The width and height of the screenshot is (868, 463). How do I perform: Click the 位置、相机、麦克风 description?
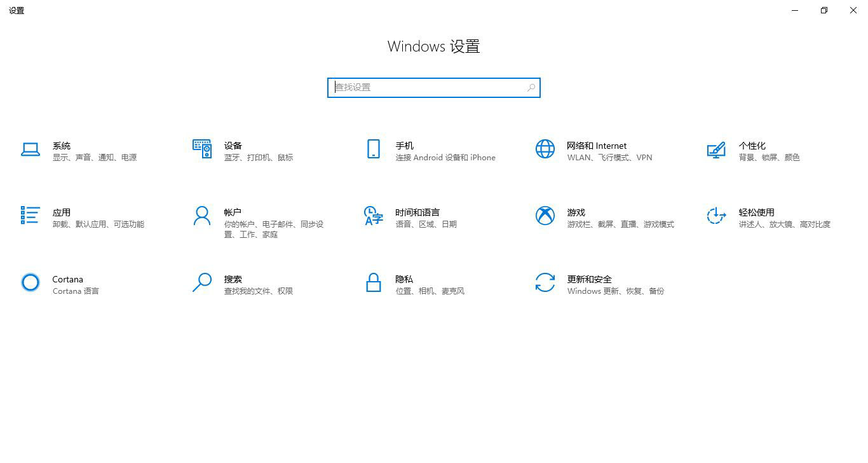[430, 291]
